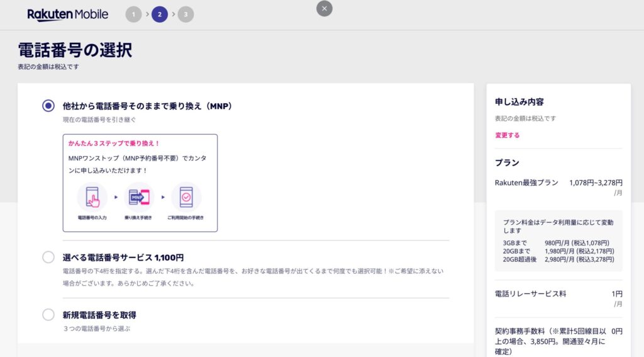
Task: Select 選べる電話番号サービス 1,100円 radio option
Action: [48, 257]
